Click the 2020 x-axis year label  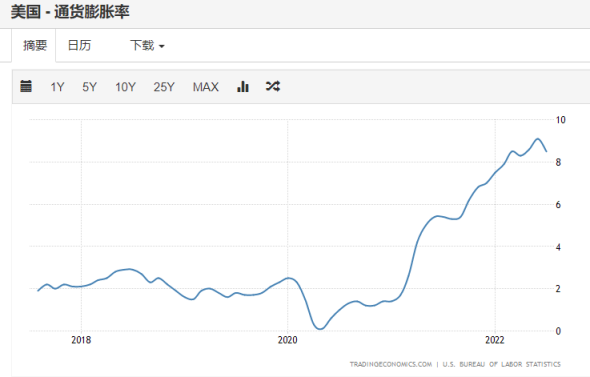coord(287,340)
